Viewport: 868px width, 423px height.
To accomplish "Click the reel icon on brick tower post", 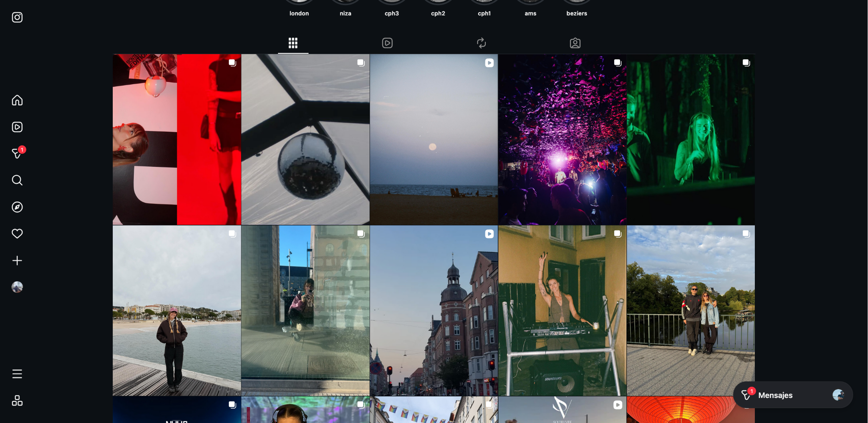I will click(489, 234).
